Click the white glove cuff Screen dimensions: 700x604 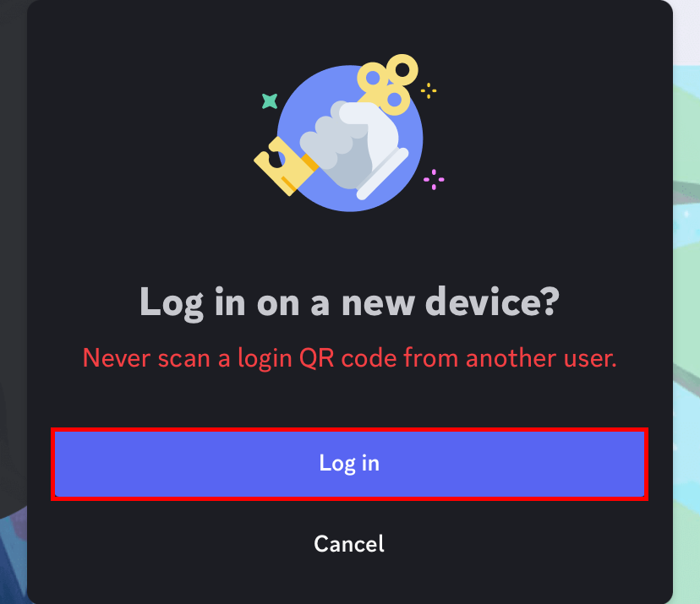(x=383, y=174)
